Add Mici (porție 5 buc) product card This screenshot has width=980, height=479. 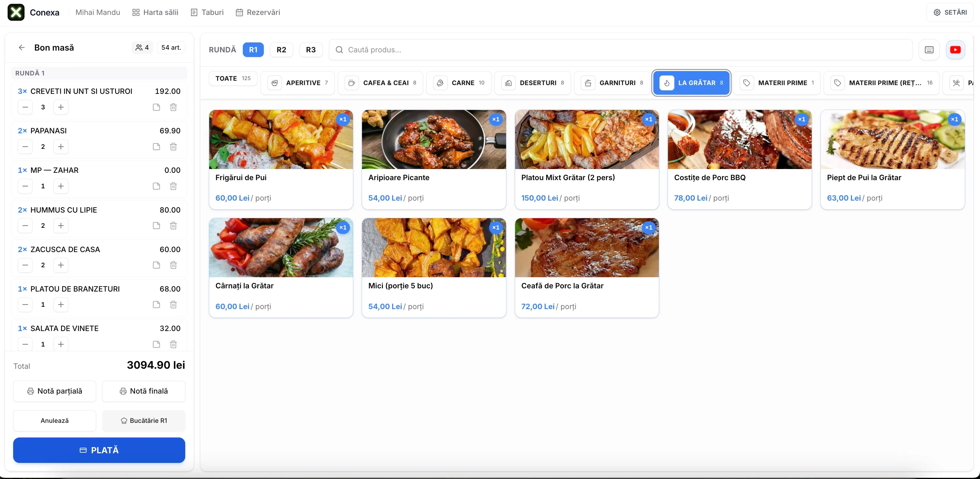click(x=434, y=268)
